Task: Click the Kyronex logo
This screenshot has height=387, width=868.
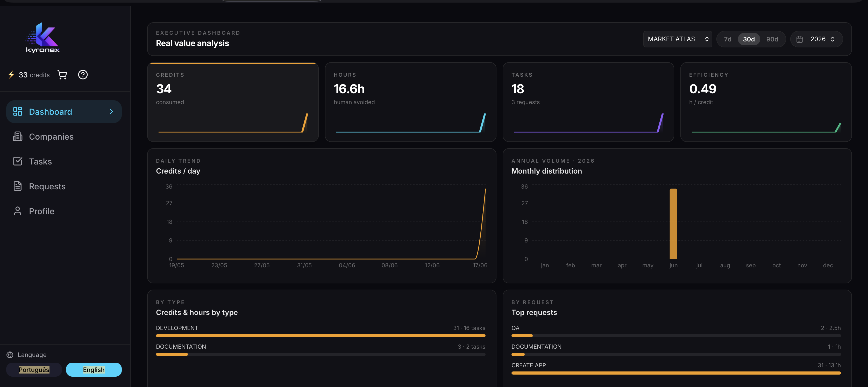Action: [x=43, y=38]
